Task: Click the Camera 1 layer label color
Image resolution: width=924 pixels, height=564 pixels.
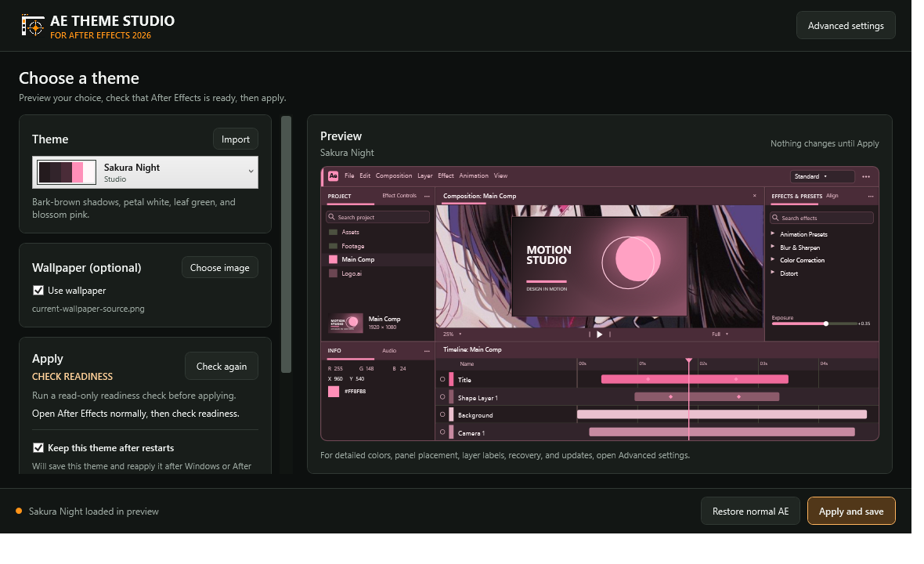Action: [451, 432]
